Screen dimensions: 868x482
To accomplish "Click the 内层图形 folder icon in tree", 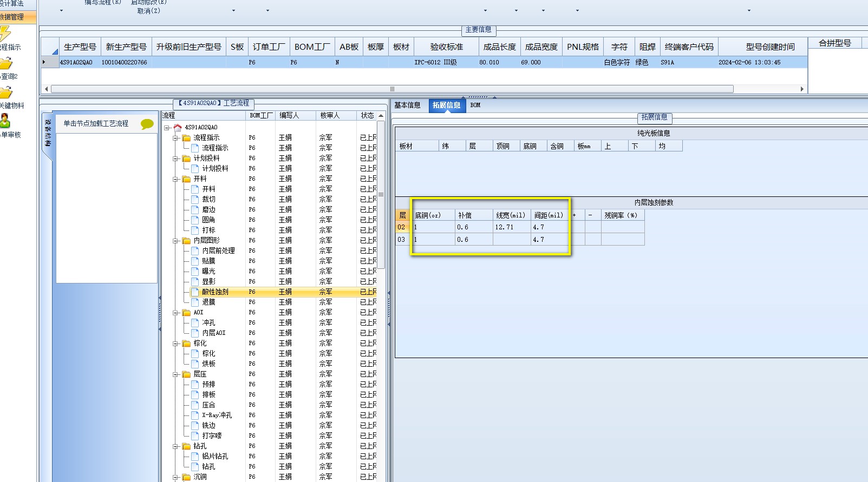I will coord(187,241).
